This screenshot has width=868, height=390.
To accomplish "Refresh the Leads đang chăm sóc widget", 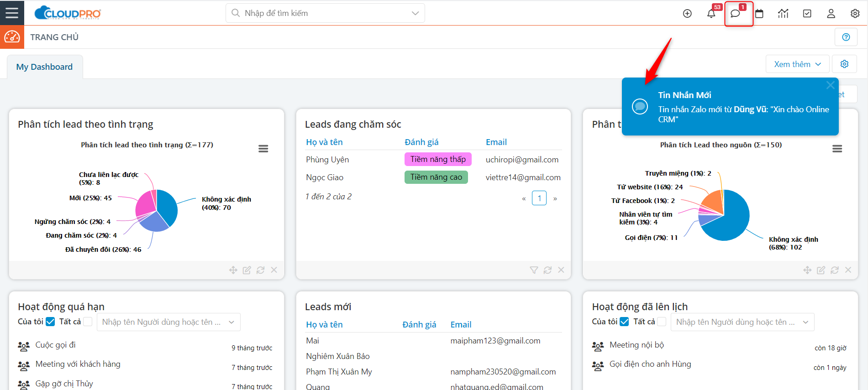I will point(548,270).
